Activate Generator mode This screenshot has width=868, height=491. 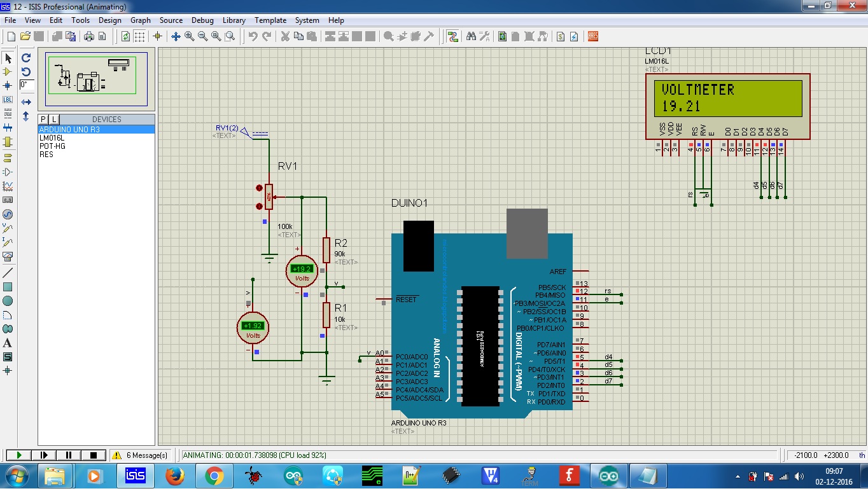pyautogui.click(x=8, y=214)
